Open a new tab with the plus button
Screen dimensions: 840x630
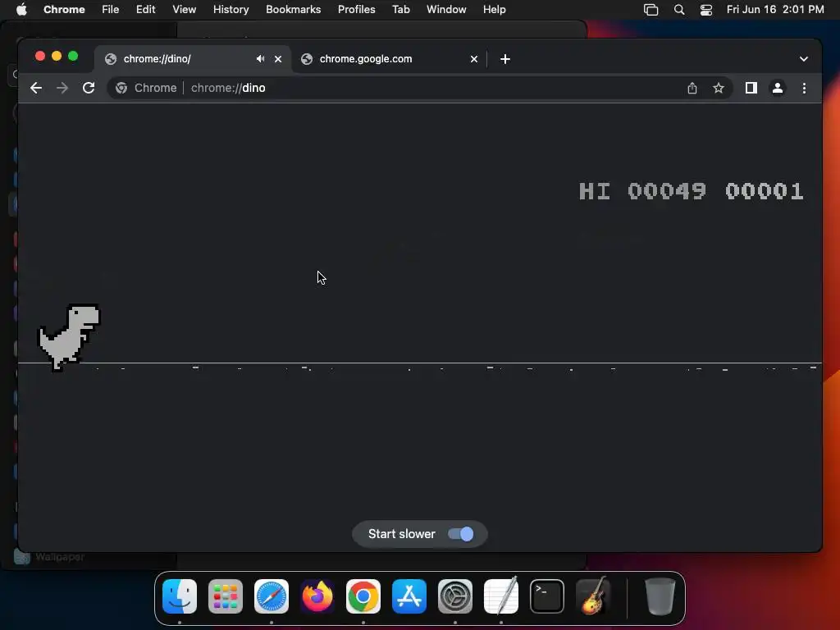(505, 59)
